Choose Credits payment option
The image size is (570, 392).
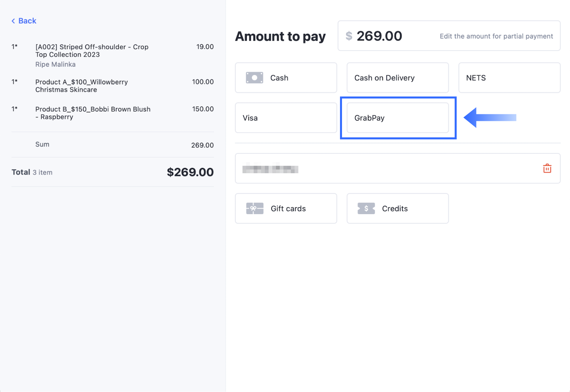[x=397, y=208]
